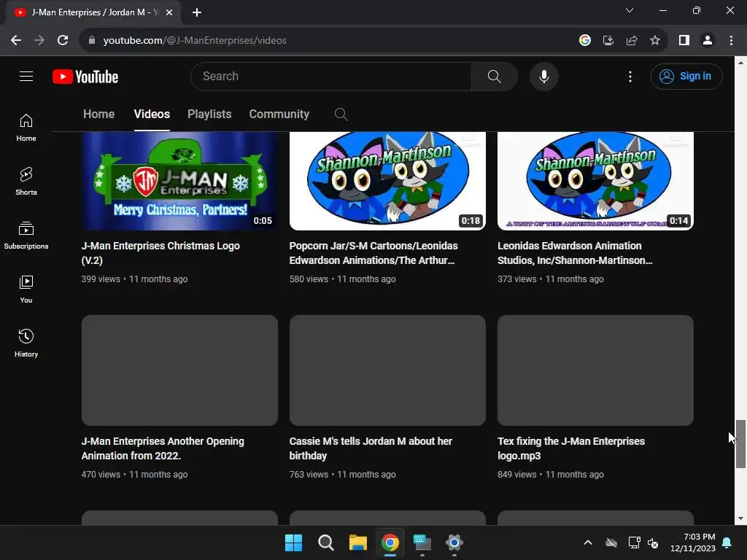Open the Community tab
747x560 pixels.
(279, 114)
